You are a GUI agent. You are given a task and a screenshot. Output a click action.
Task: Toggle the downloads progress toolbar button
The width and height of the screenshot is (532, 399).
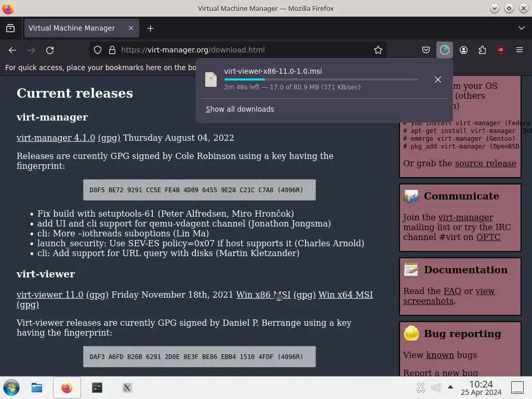pyautogui.click(x=445, y=50)
